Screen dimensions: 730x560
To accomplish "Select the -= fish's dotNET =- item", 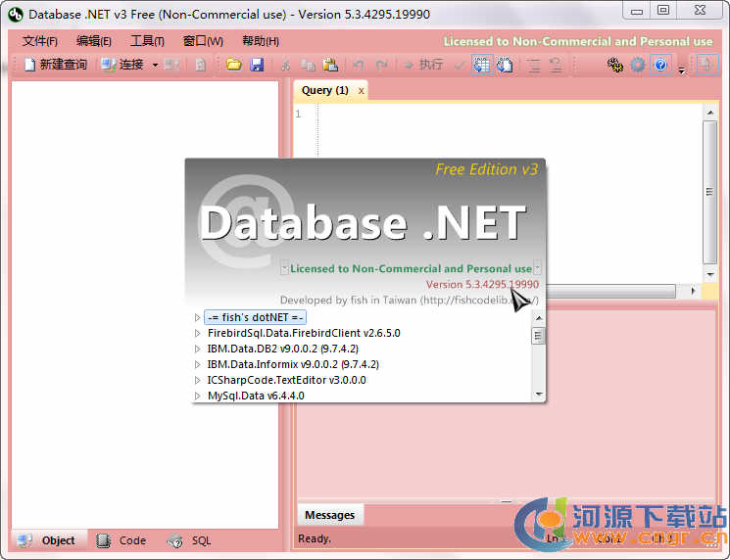I will pos(255,317).
